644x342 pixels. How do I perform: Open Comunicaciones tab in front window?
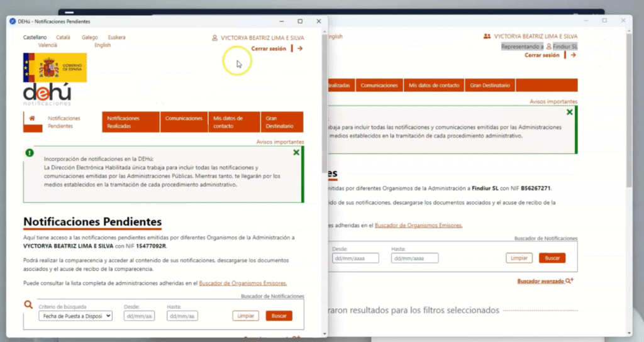pos(184,122)
